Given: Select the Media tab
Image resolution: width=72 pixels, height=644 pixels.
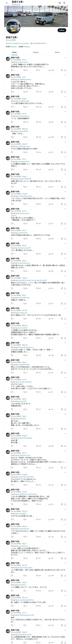Looking at the screenshot, I should click(x=57, y=52).
